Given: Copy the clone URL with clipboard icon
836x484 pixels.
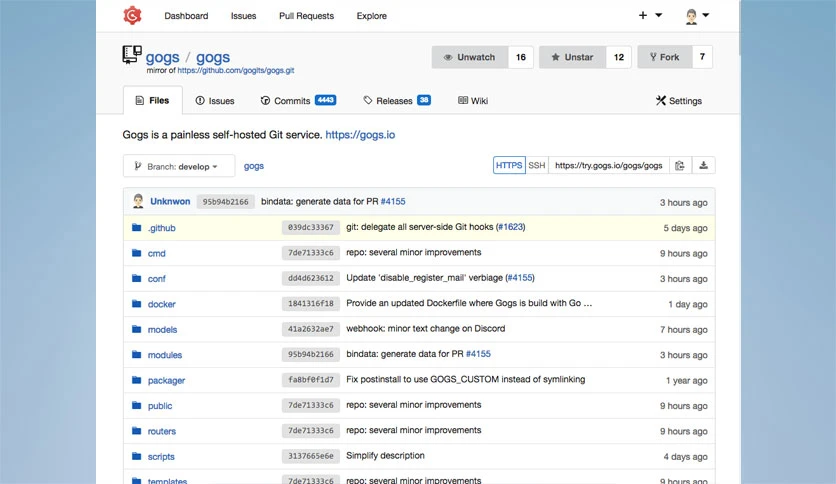Looking at the screenshot, I should 680,166.
